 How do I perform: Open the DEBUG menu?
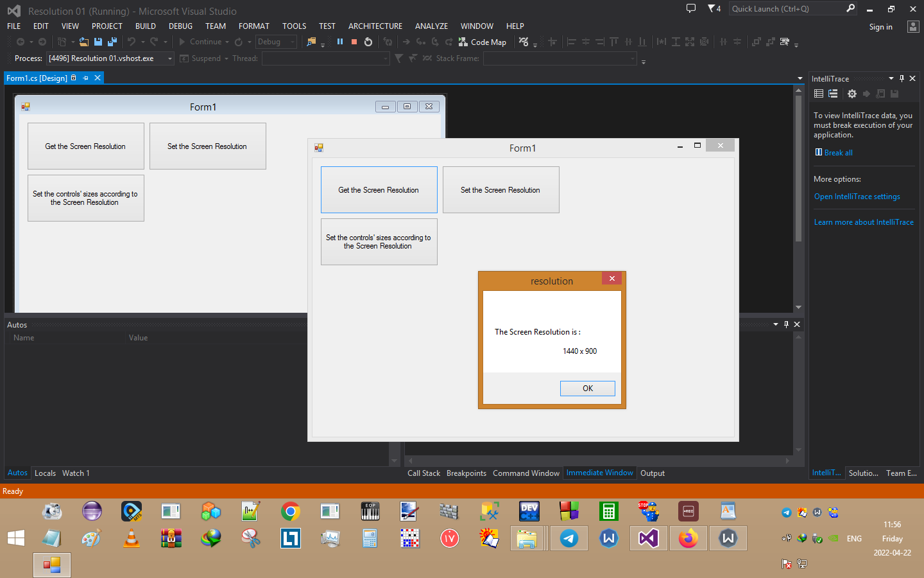[180, 26]
